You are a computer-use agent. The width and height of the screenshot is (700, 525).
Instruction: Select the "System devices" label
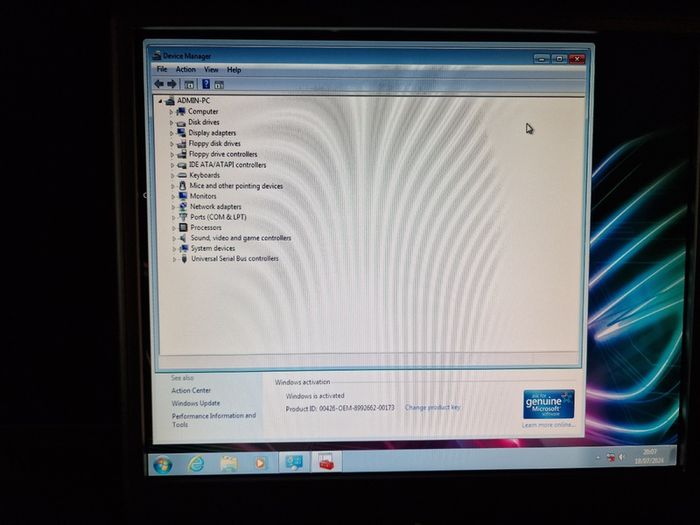[213, 248]
